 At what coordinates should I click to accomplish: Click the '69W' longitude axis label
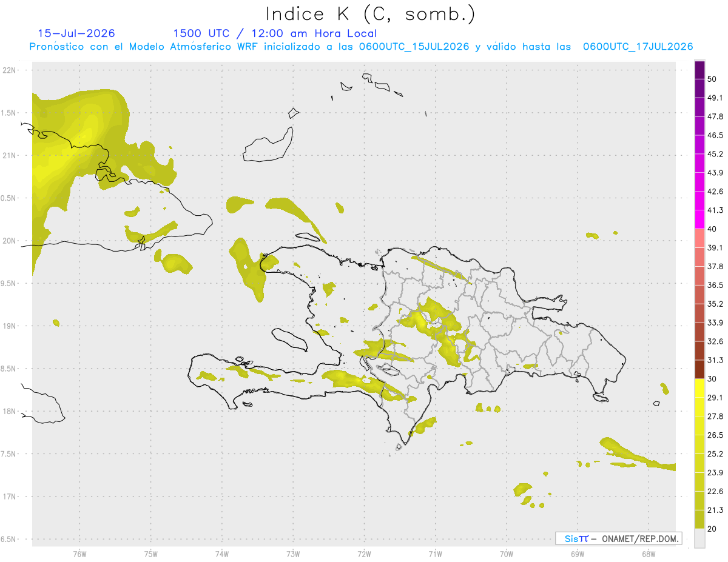577,553
